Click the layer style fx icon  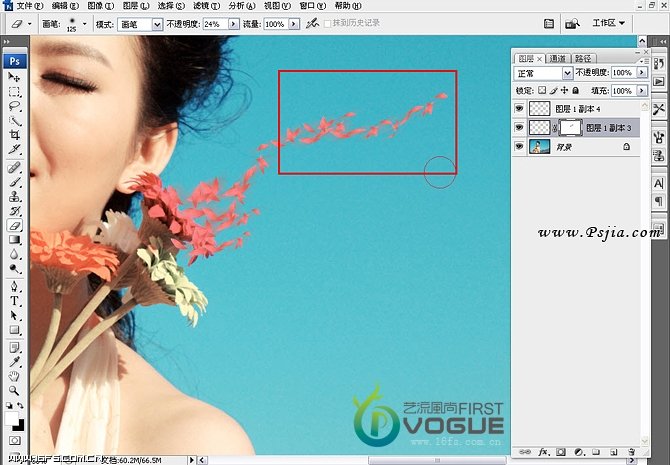point(541,452)
